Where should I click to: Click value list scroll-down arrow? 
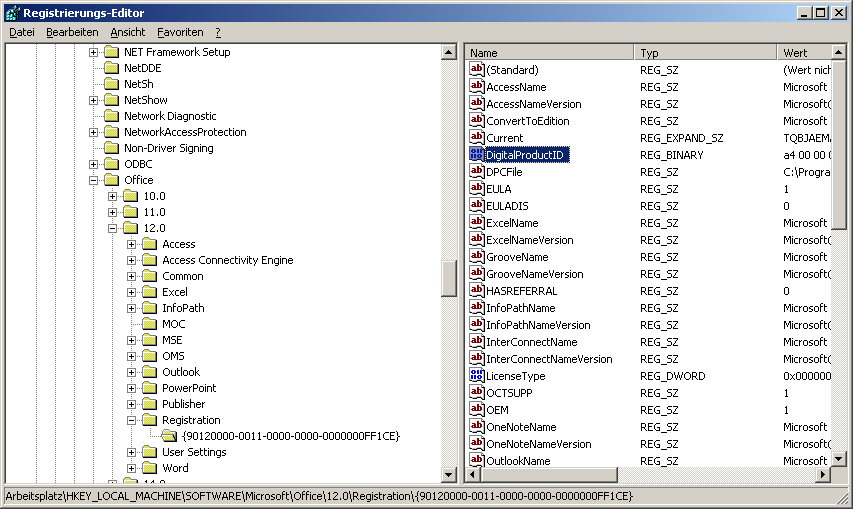[838, 458]
